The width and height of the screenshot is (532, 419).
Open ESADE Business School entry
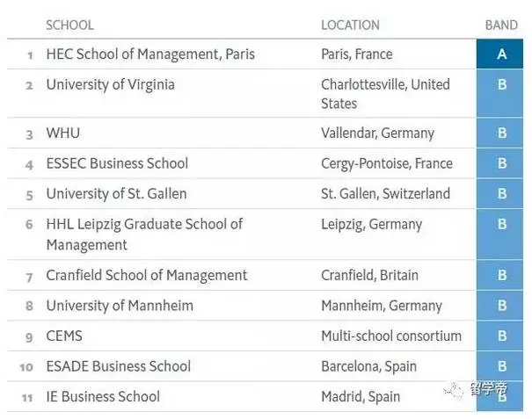118,366
